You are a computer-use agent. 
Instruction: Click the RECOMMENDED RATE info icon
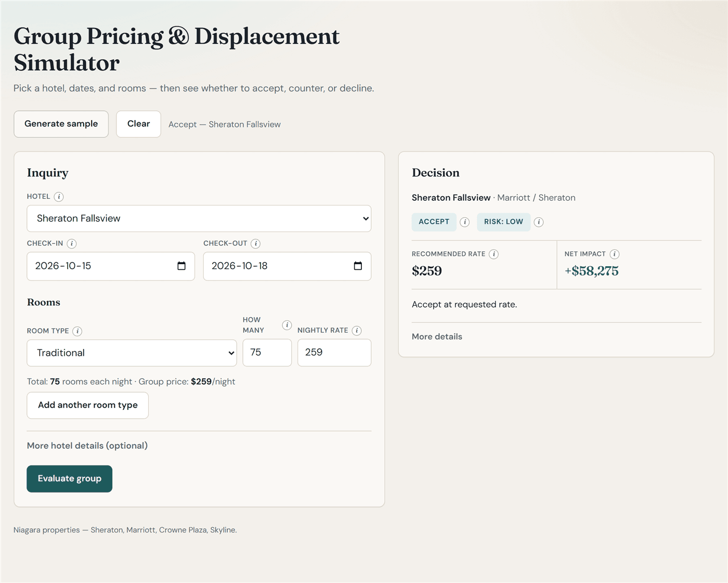coord(493,254)
